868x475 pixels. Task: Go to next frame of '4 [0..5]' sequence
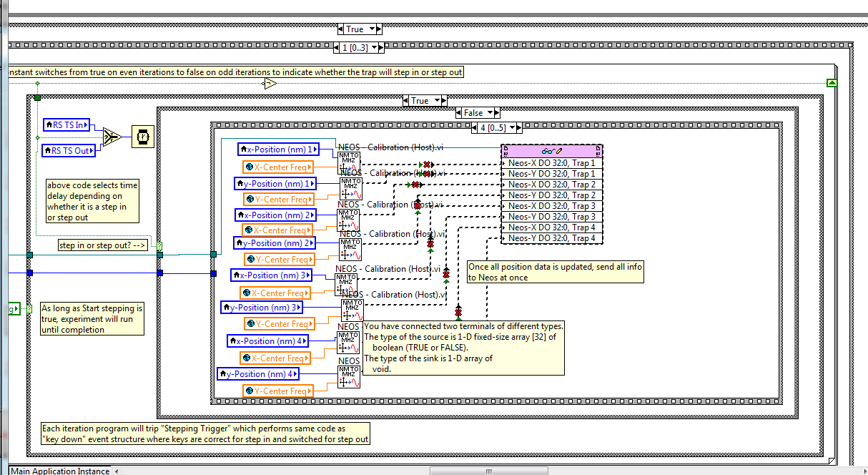coord(518,127)
